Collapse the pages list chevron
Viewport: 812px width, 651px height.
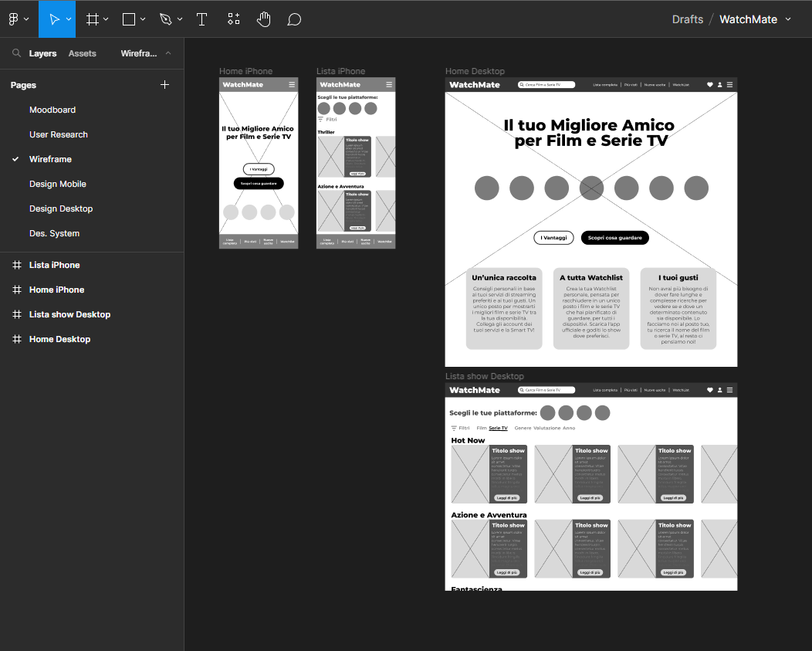pyautogui.click(x=168, y=53)
